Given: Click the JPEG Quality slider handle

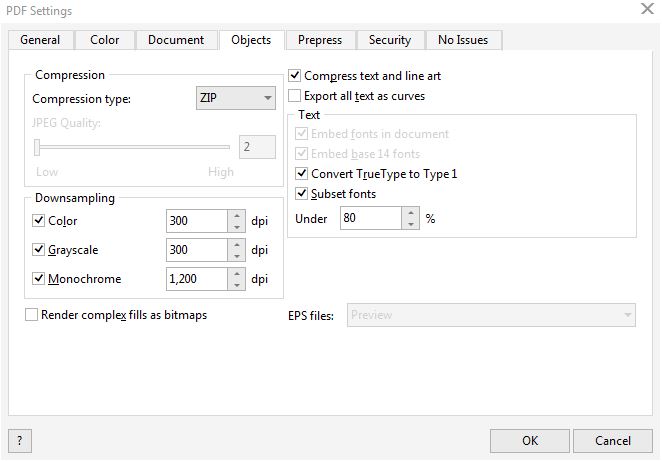Looking at the screenshot, I should click(x=37, y=148).
